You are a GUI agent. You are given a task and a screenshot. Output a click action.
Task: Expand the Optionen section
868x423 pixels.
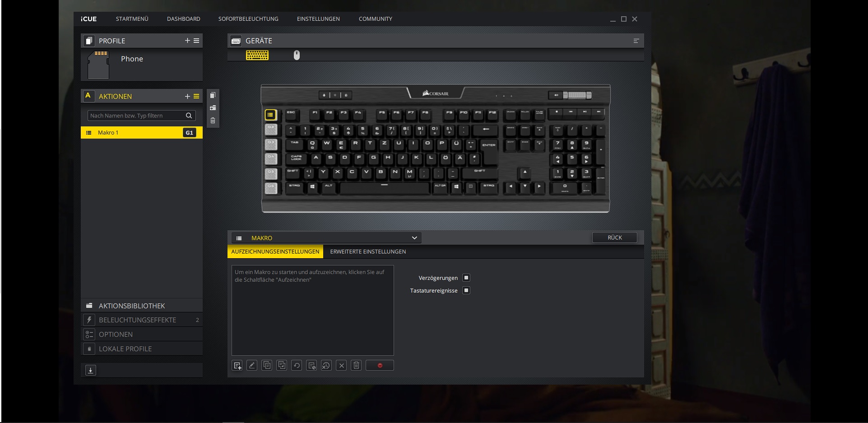pos(142,335)
